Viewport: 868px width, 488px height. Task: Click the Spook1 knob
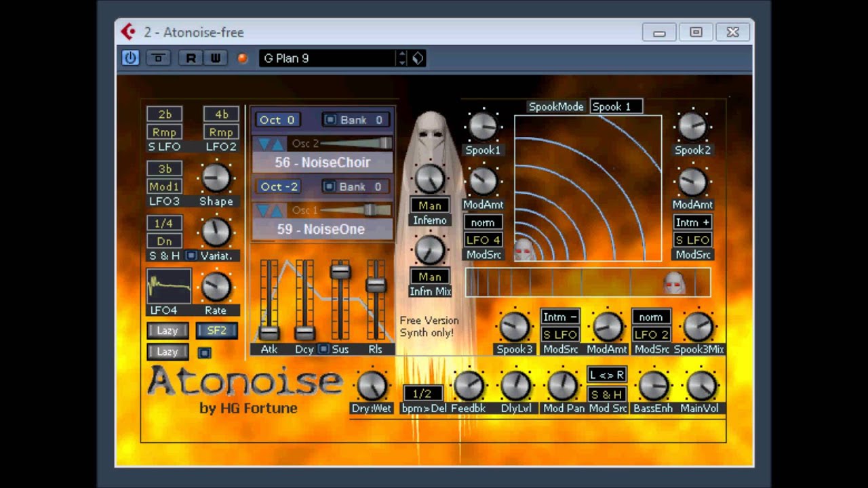click(483, 126)
